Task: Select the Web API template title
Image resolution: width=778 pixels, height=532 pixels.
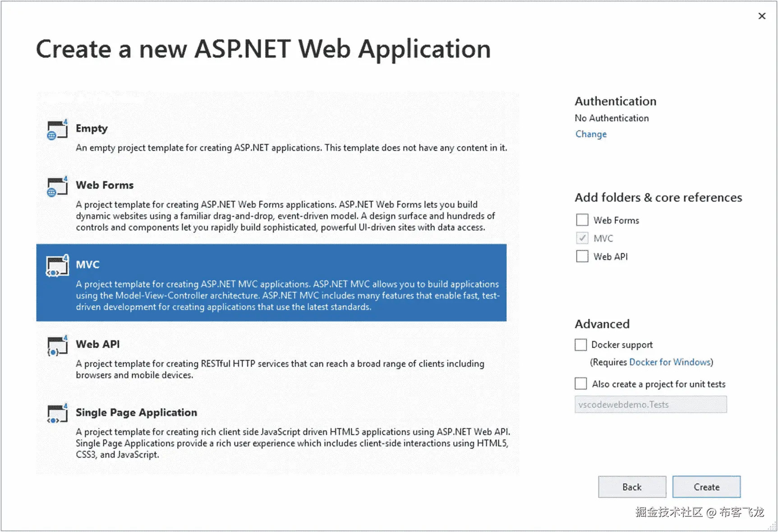Action: coord(98,344)
